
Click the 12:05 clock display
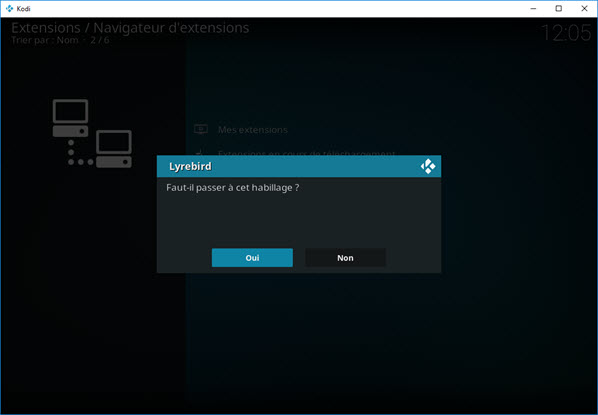(566, 33)
